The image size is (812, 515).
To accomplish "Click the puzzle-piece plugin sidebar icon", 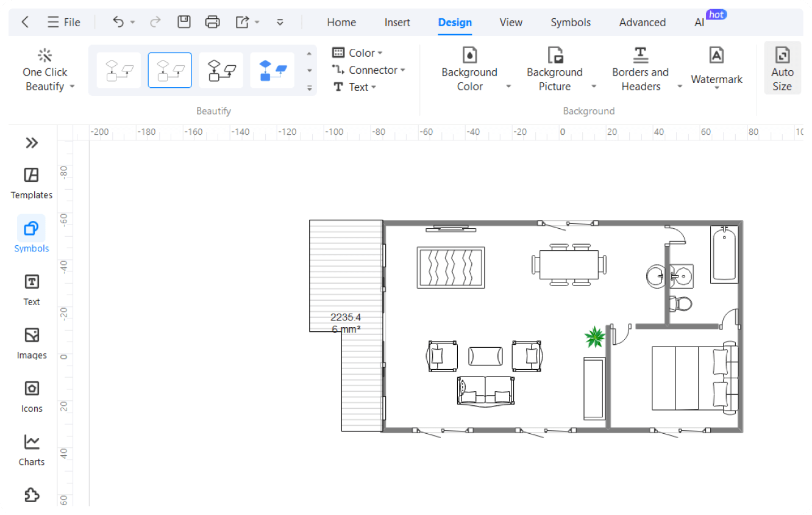I will point(31,495).
